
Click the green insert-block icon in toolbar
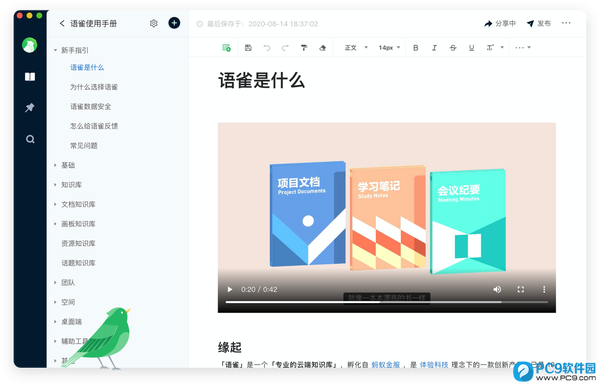point(227,48)
